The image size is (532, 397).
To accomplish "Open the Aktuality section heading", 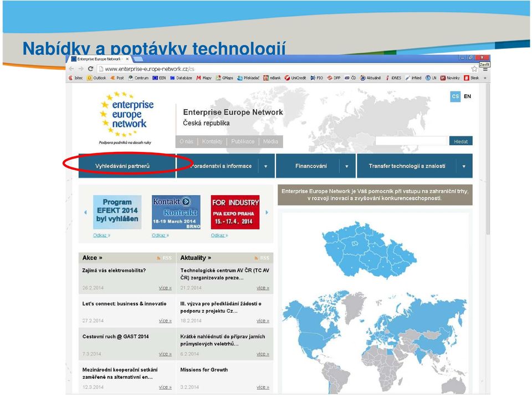I will pyautogui.click(x=196, y=258).
